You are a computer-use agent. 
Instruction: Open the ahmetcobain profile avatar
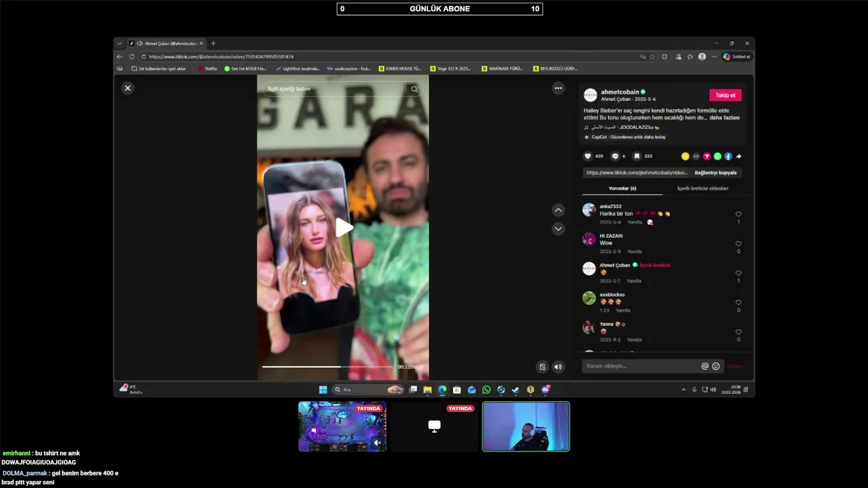(591, 95)
